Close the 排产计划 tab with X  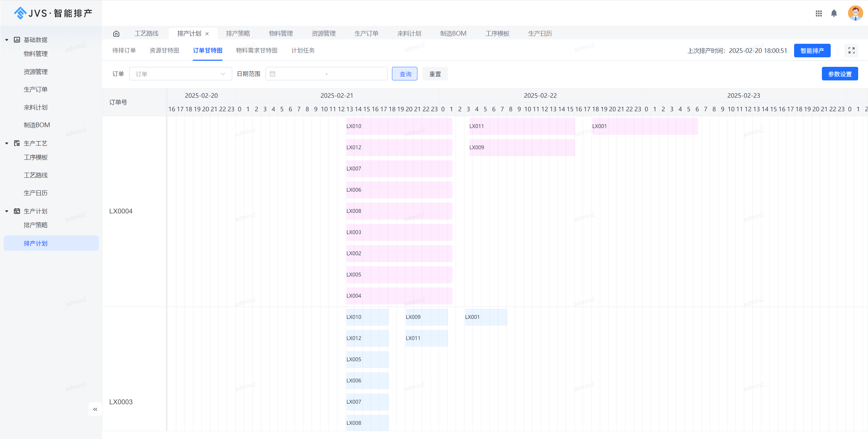pos(207,34)
